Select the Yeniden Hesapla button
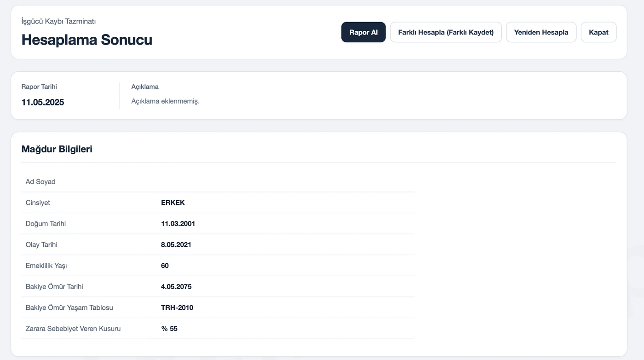The height and width of the screenshot is (360, 644). coord(541,32)
